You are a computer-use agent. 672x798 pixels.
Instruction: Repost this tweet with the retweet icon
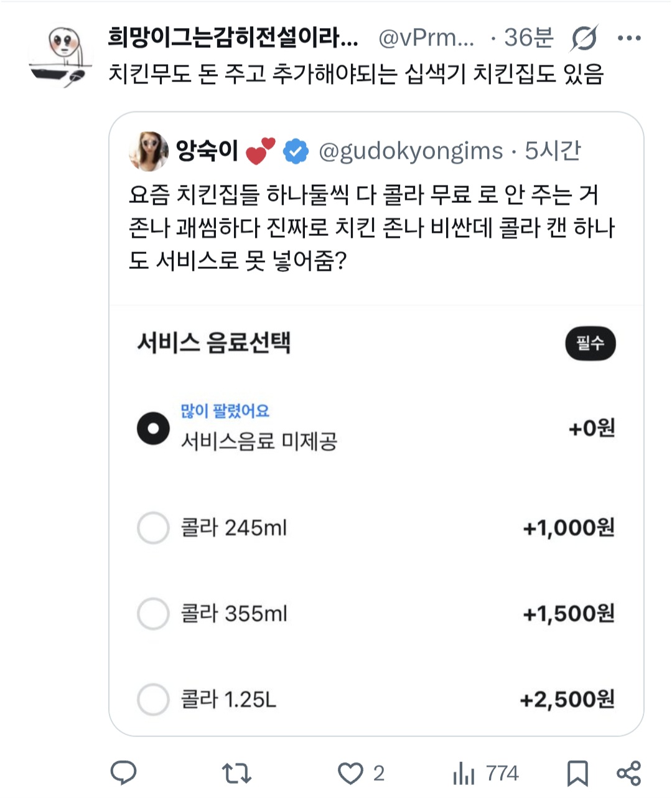click(x=236, y=774)
